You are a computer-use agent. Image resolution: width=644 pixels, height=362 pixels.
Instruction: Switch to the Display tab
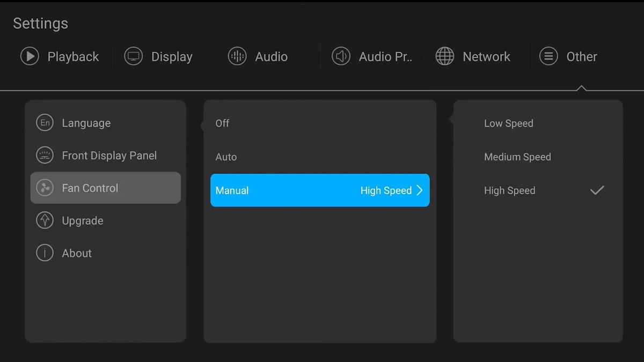coord(171,56)
